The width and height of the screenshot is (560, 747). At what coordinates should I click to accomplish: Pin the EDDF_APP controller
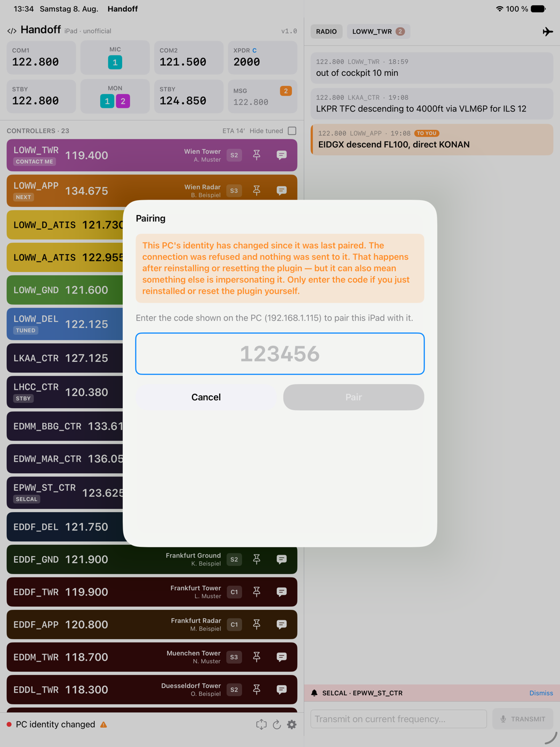click(x=257, y=624)
